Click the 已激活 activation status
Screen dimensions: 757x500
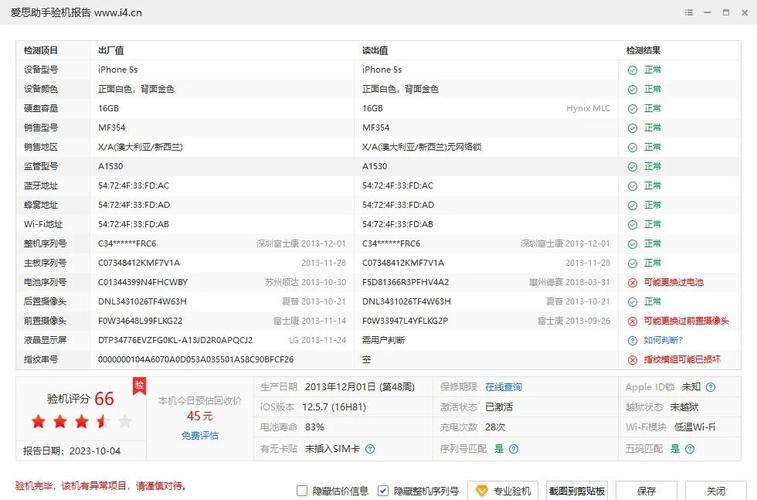[x=499, y=407]
